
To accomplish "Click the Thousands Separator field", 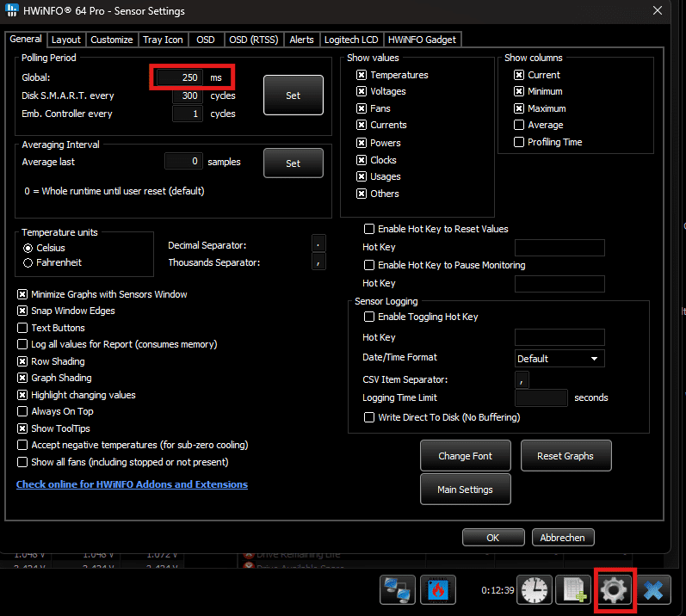I will click(318, 262).
